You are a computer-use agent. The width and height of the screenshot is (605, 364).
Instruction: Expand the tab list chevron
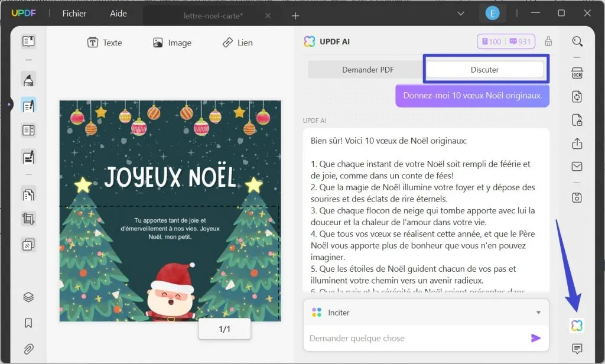click(x=460, y=13)
